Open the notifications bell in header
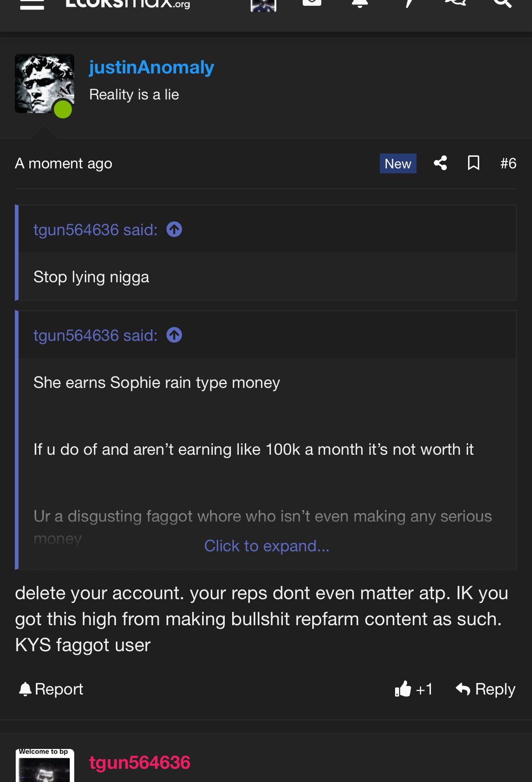532x782 pixels. coord(360,3)
